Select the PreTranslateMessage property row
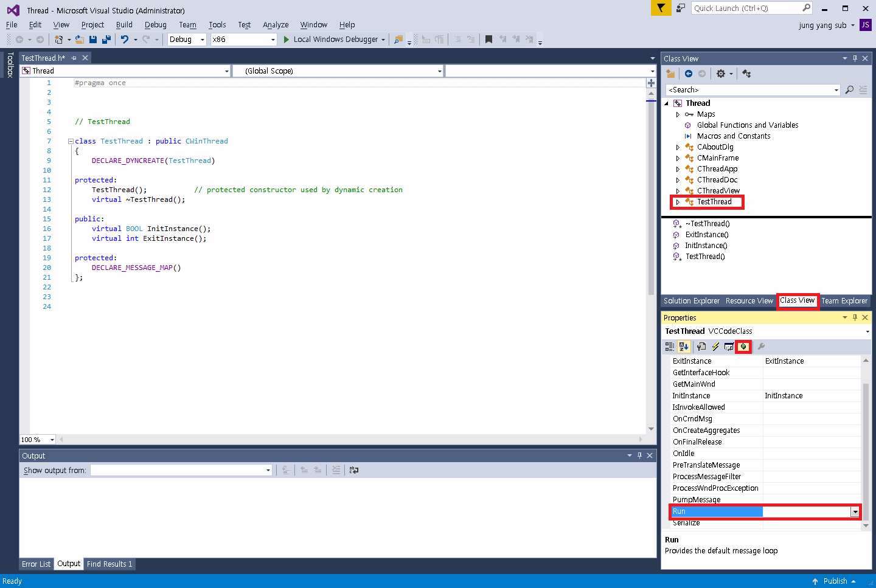 tap(765, 465)
